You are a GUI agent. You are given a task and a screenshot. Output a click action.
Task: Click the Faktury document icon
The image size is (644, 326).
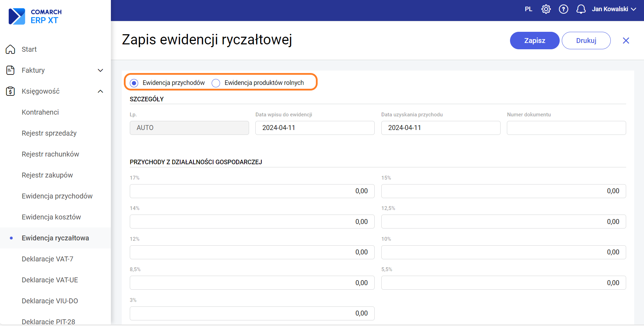pyautogui.click(x=10, y=70)
